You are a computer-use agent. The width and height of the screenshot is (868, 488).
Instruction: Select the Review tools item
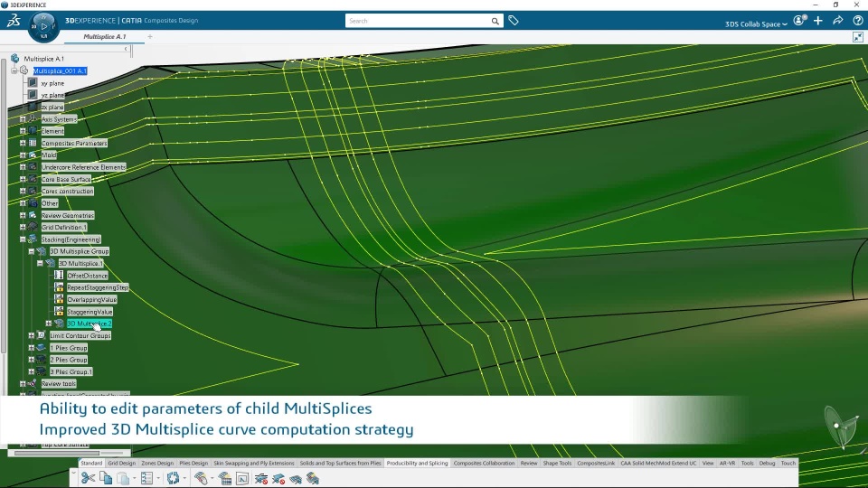[59, 384]
